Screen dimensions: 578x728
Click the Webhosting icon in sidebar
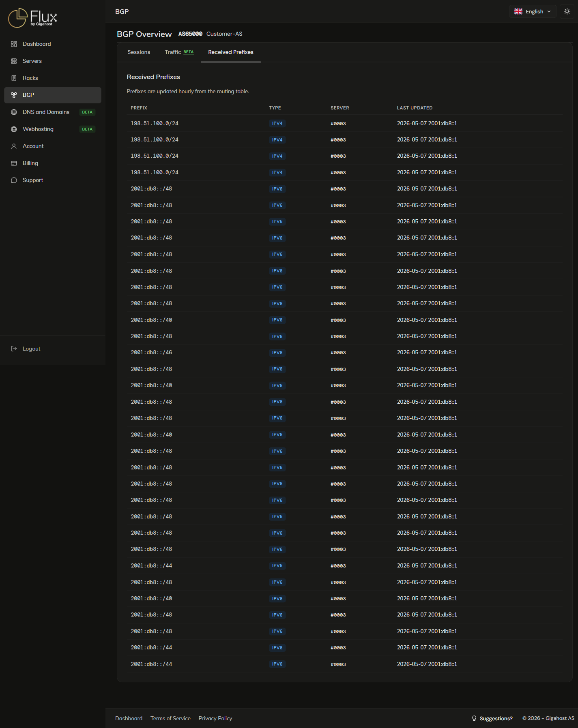14,129
